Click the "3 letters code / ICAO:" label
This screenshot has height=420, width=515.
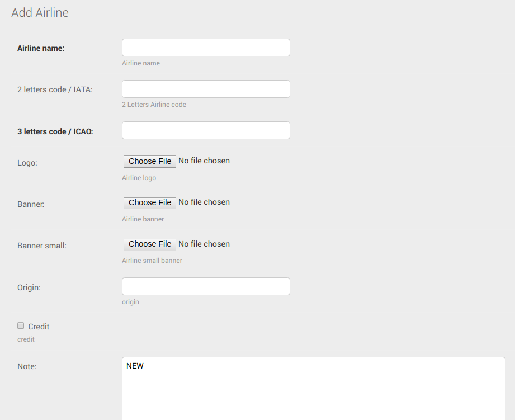pos(55,131)
